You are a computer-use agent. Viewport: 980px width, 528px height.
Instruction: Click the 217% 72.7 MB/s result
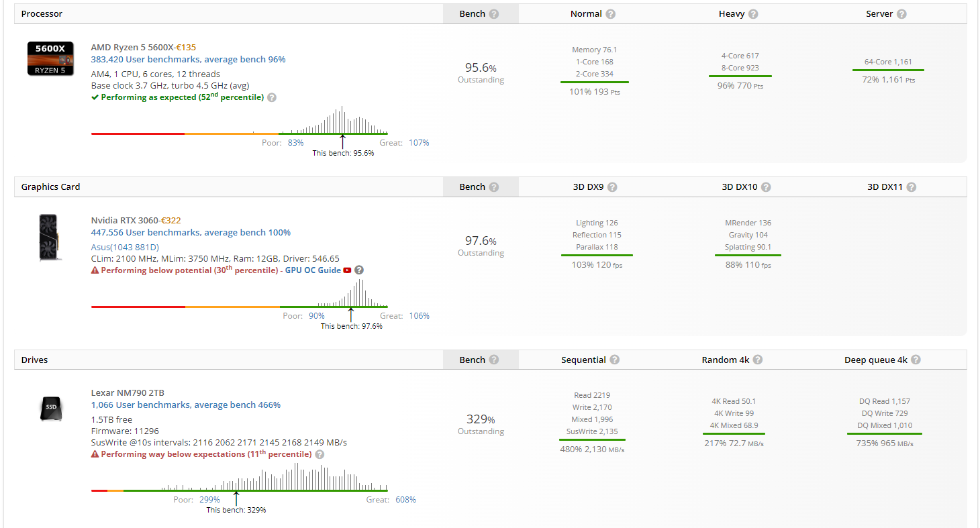[734, 443]
